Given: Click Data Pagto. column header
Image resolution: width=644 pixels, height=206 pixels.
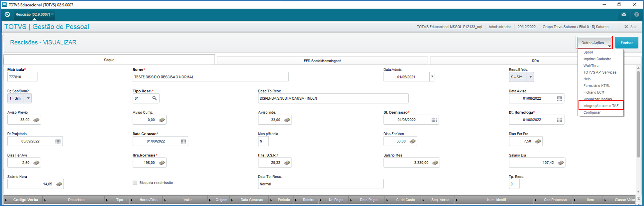Looking at the screenshot, I should 369,200.
